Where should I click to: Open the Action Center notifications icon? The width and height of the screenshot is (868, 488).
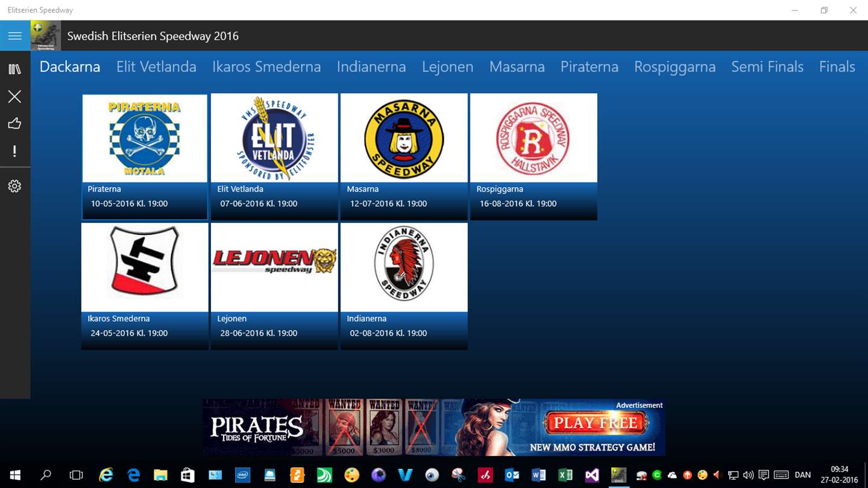point(764,475)
